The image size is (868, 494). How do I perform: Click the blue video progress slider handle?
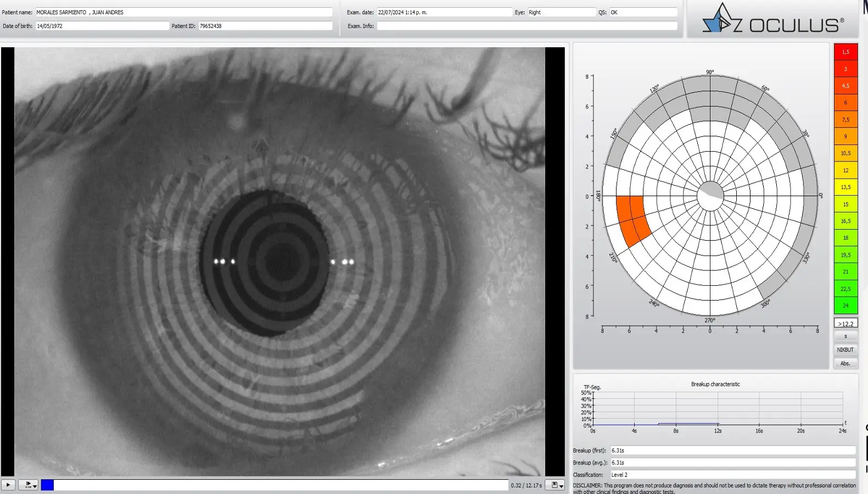click(47, 485)
